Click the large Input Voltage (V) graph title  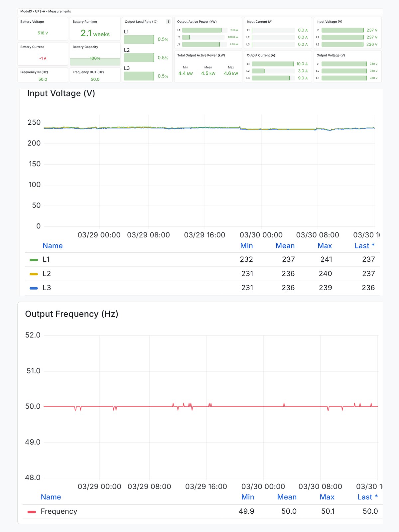[61, 93]
